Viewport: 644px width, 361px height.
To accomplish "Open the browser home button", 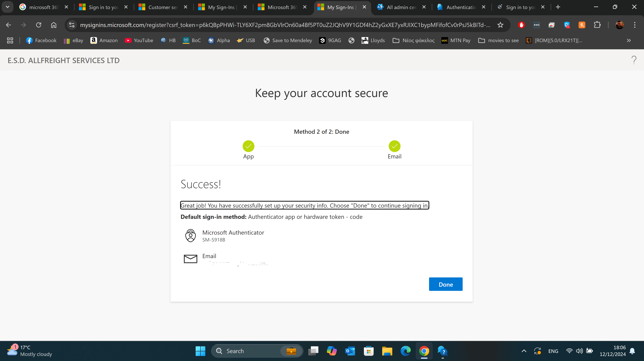I will pos(54,25).
